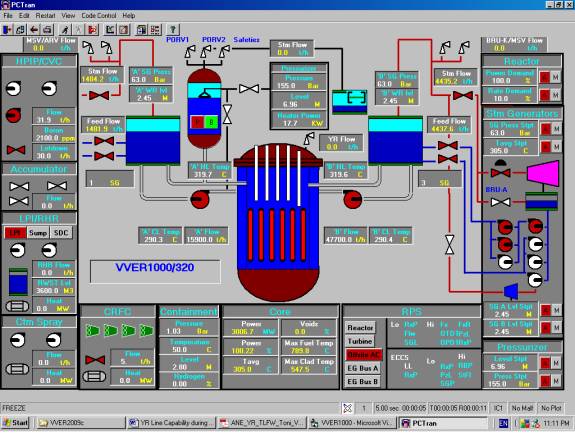Click the Turbine trip button in RPS

[x=360, y=341]
